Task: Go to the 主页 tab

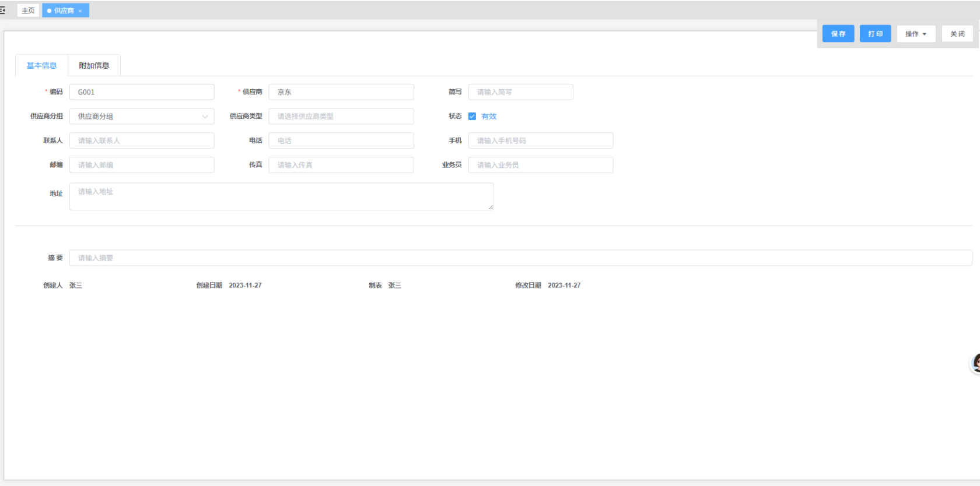Action: pos(28,10)
